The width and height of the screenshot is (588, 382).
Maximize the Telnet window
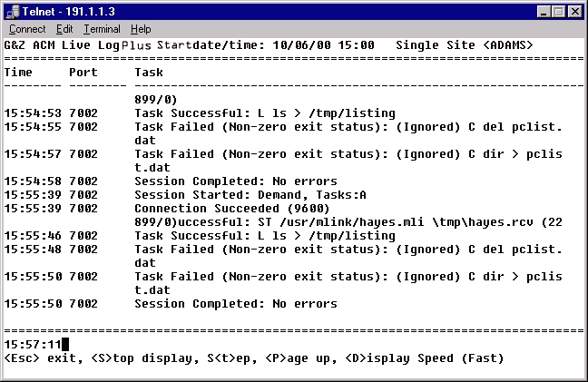point(559,11)
